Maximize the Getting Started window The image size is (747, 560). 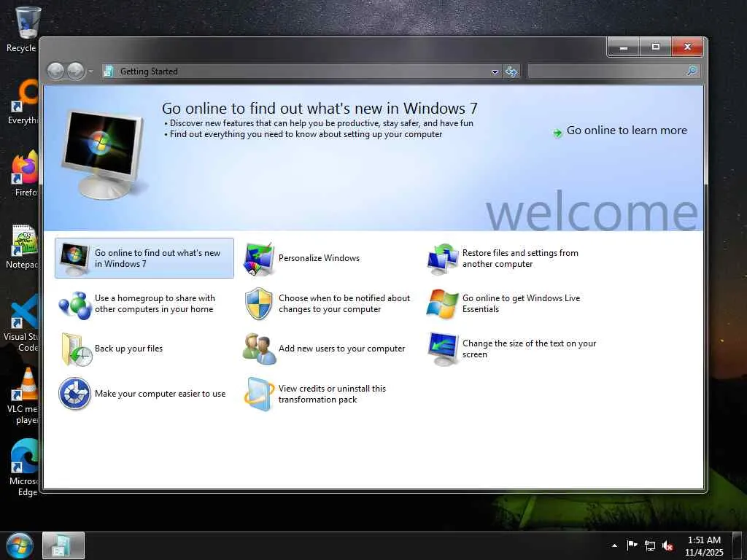(x=655, y=47)
